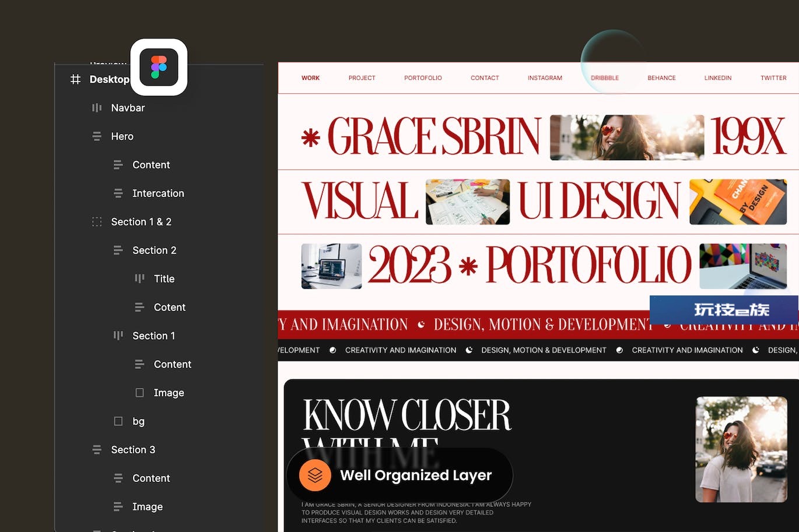This screenshot has height=532, width=799.
Task: Click the frame icon beside Desktop
Action: click(75, 79)
